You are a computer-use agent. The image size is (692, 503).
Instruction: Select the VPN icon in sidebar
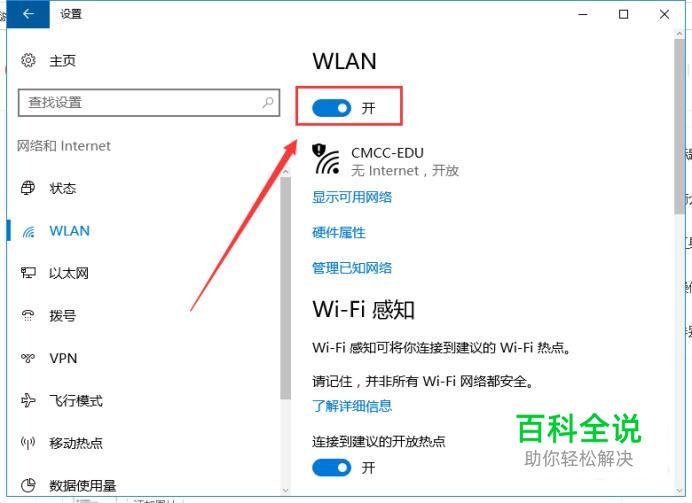(x=28, y=358)
